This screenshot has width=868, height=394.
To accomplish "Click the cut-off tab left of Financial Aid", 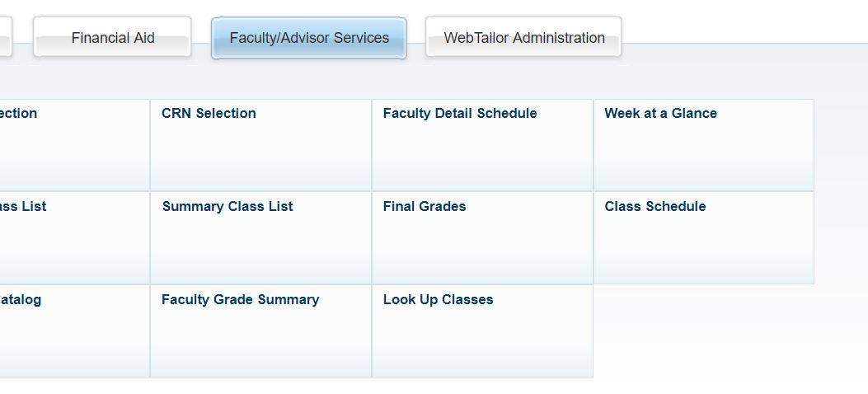I will pyautogui.click(x=4, y=38).
